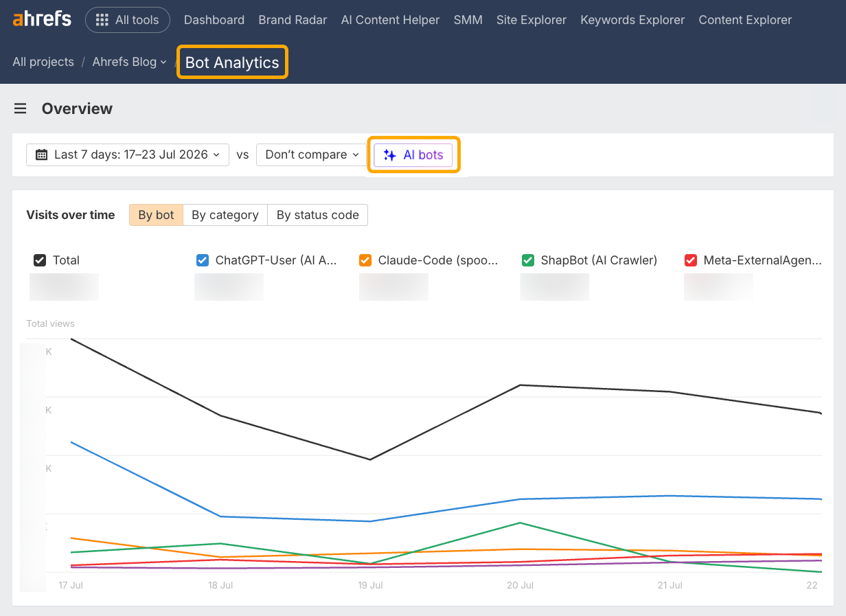Screen dimensions: 846x616
Task: Toggle the ShapBot checkbox
Action: click(x=528, y=260)
